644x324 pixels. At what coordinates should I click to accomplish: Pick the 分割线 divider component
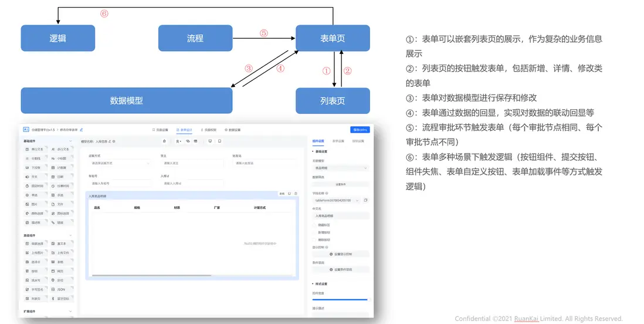pos(35,158)
